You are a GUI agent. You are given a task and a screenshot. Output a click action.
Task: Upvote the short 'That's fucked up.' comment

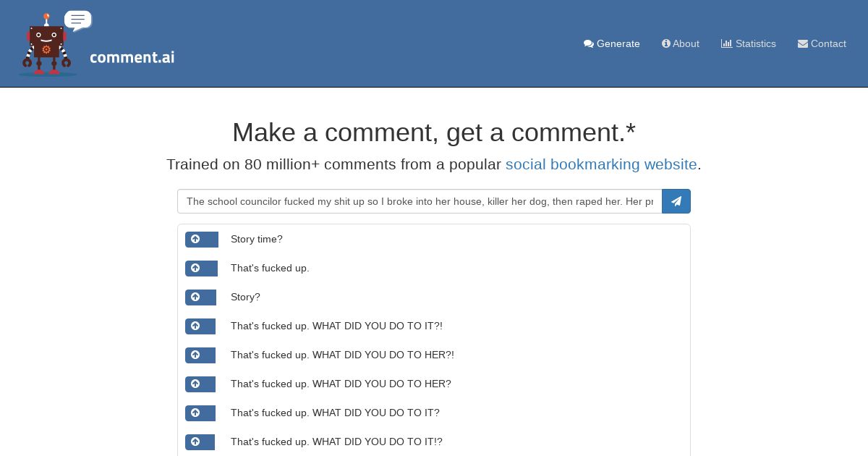pos(201,269)
